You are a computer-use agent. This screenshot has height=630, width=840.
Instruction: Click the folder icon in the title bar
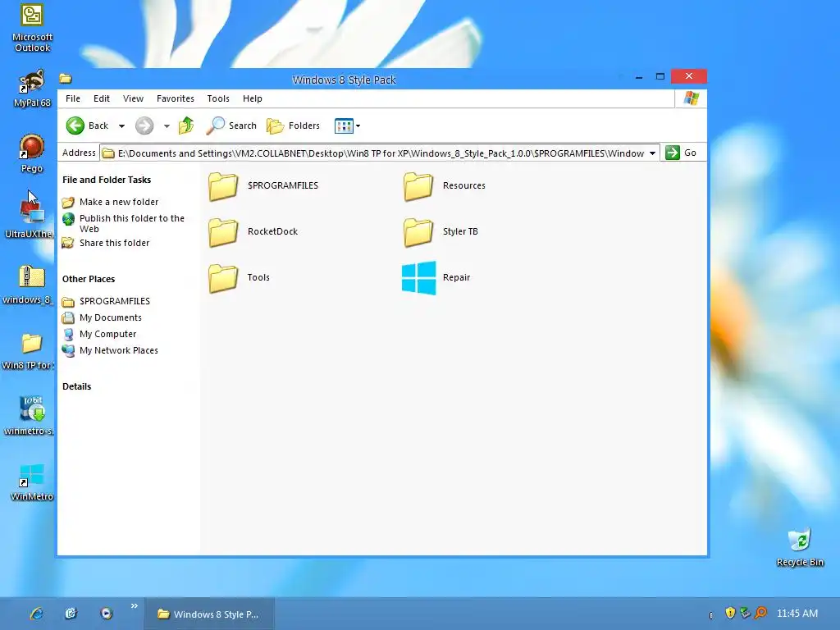click(x=66, y=80)
